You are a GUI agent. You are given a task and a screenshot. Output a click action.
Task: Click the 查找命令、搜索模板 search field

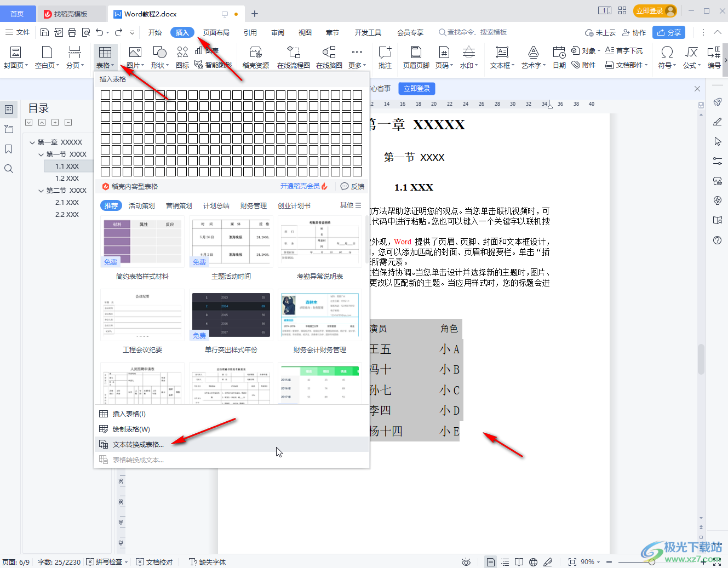click(x=473, y=32)
